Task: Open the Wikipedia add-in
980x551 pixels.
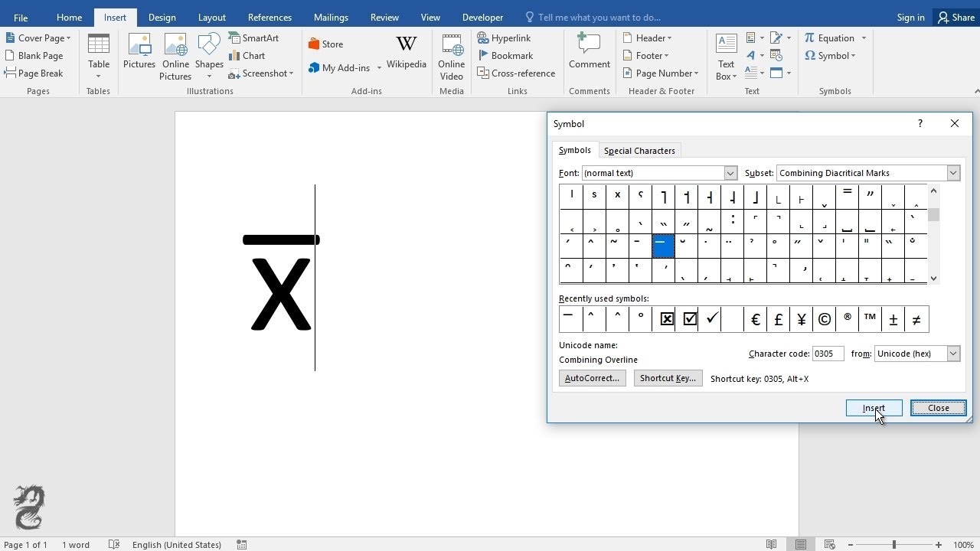Action: pos(407,52)
